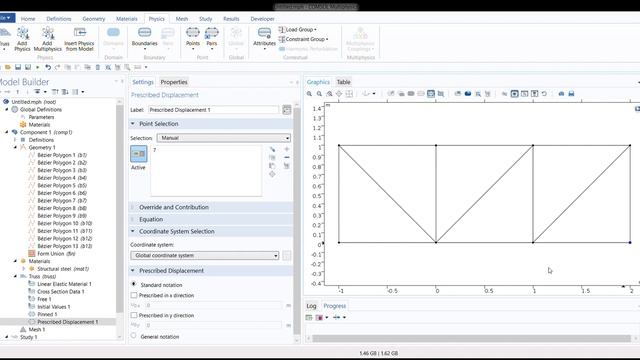Open the Load Group dropdown
Viewport: 640px width, 360px height.
[297, 30]
